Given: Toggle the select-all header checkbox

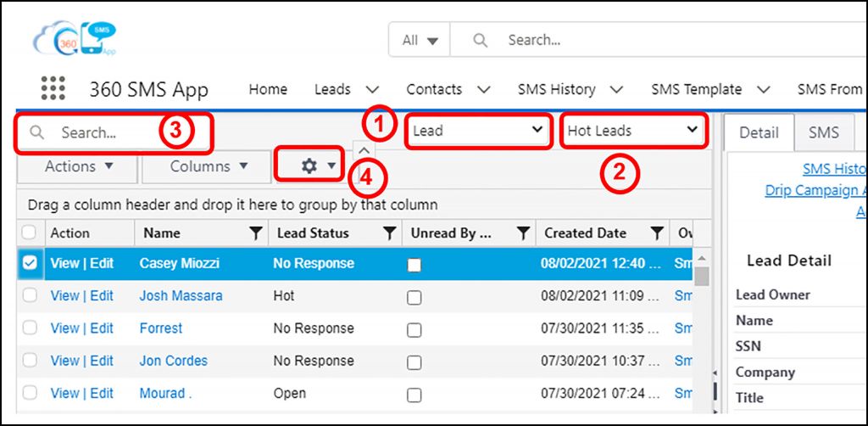Looking at the screenshot, I should [30, 233].
